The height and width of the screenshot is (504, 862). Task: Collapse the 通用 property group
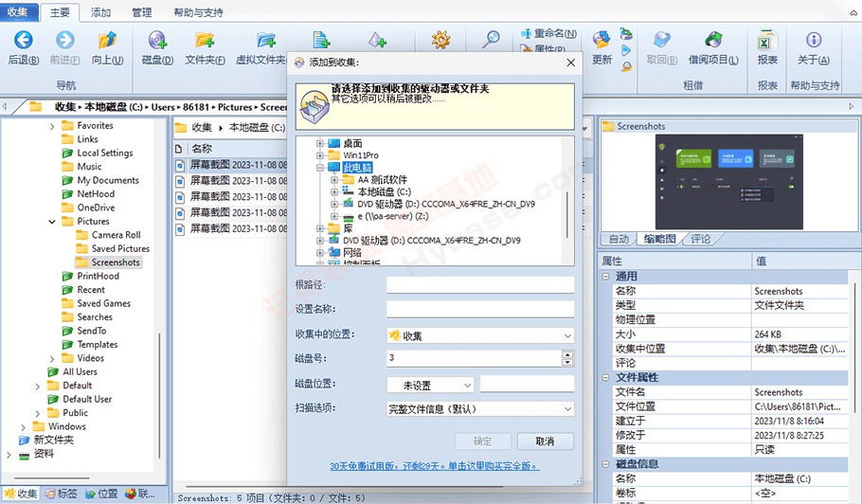(x=605, y=277)
